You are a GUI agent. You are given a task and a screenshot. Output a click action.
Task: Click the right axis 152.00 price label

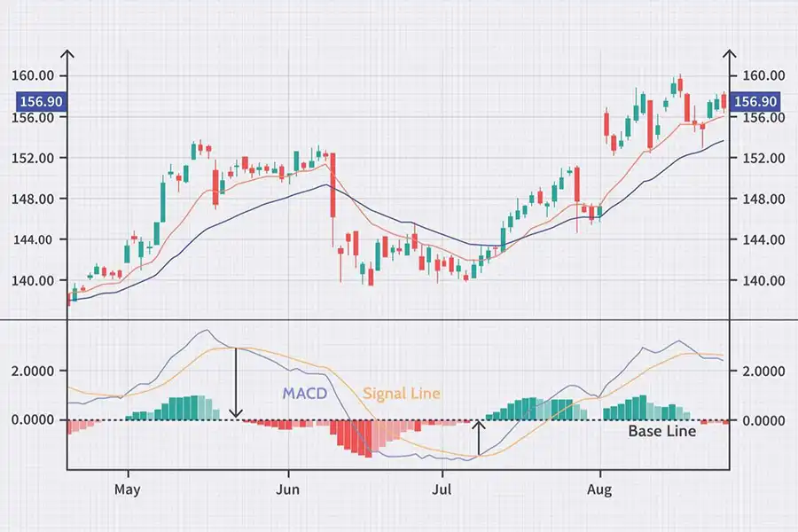coord(763,159)
